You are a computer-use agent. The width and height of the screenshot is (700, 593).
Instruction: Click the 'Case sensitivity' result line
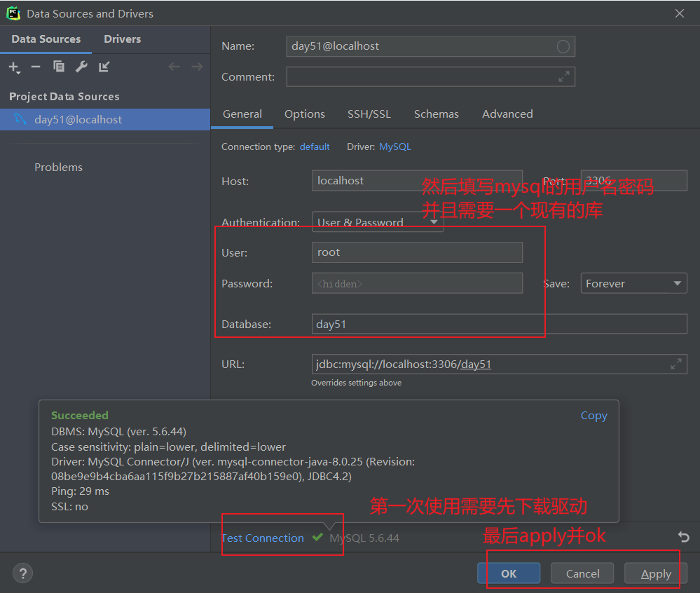click(168, 447)
